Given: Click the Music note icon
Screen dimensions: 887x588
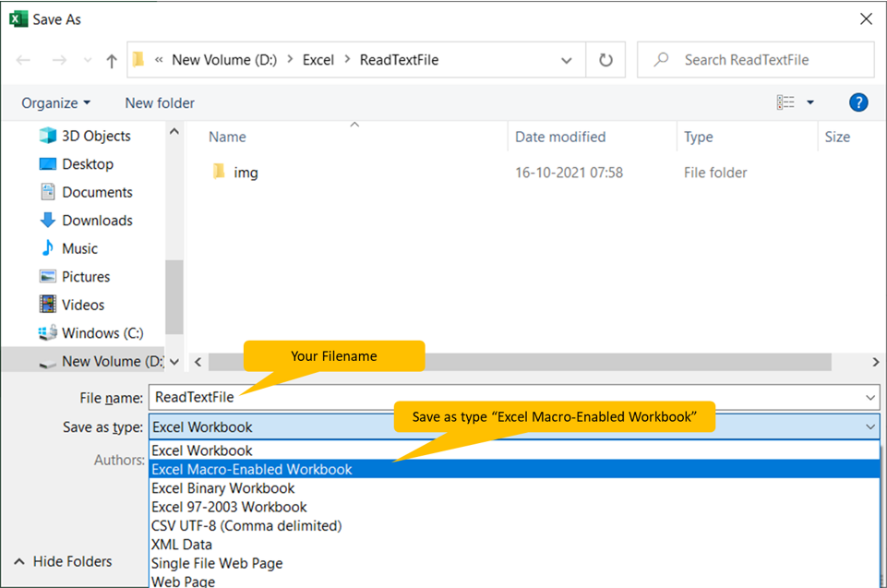Looking at the screenshot, I should 47,247.
